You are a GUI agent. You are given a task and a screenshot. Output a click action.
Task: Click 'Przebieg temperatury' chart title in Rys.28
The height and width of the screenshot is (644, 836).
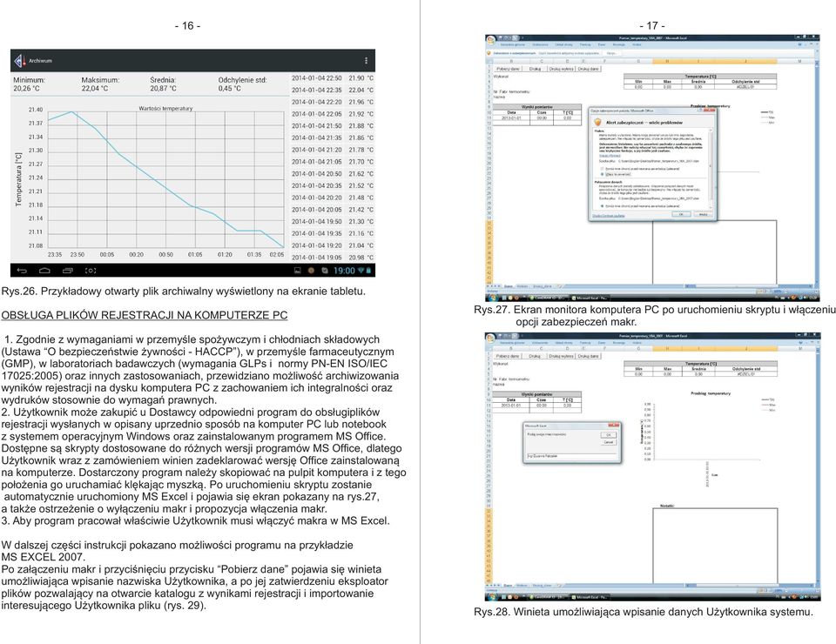[x=711, y=393]
